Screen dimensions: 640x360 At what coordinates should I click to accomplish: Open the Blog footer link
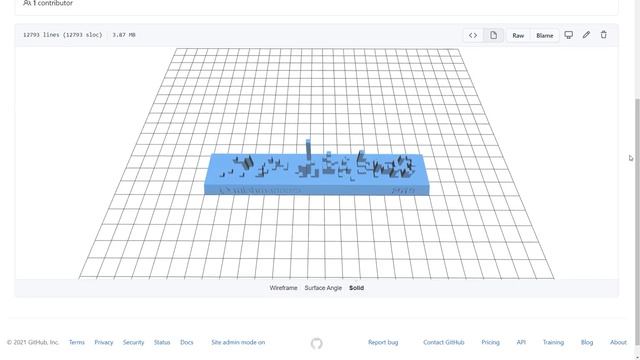tap(587, 342)
